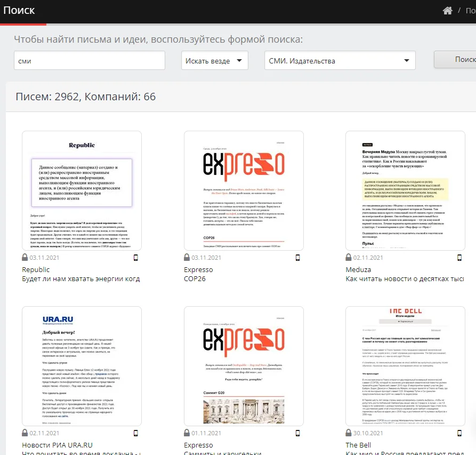This screenshot has height=455, width=476.
Task: Click mobile icon under URA.RU email
Action: [136, 433]
